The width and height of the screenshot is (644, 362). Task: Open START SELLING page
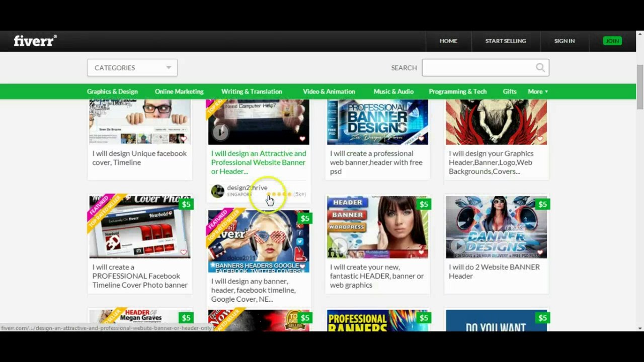506,41
